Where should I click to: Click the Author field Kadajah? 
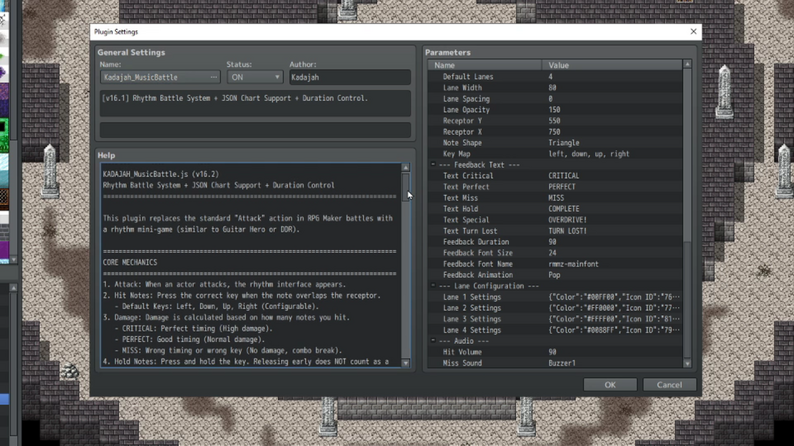(349, 77)
